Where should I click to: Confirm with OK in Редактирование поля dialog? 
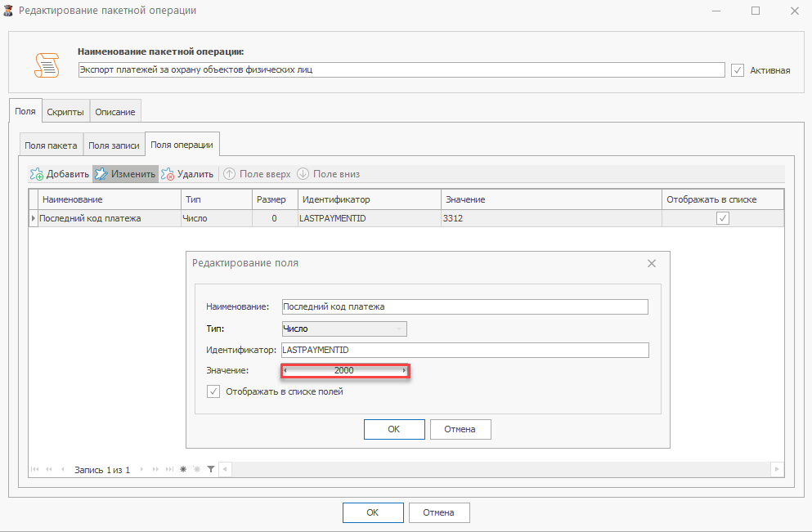[394, 429]
